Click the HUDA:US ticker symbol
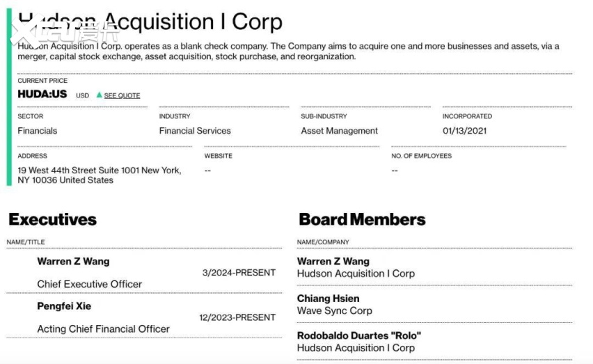The height and width of the screenshot is (364, 593). pos(42,94)
